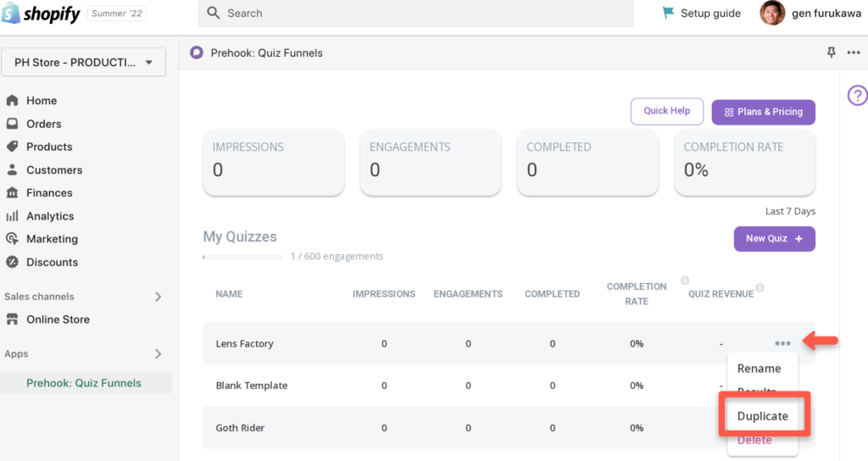The image size is (868, 461).
Task: Click the Completion Rate stat card
Action: tap(744, 162)
